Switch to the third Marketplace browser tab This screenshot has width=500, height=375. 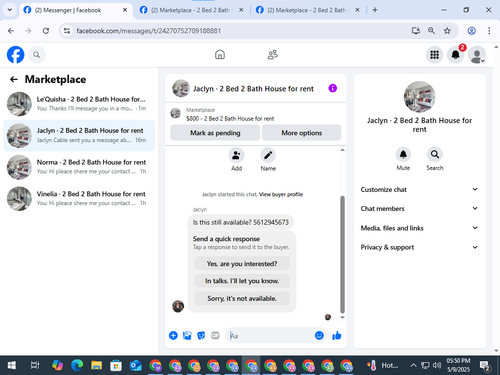308,10
